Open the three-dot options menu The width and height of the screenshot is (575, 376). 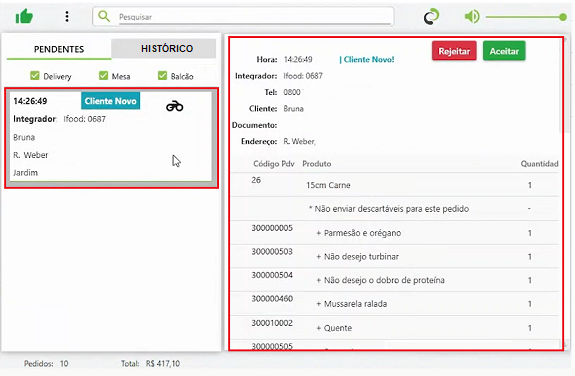(x=67, y=17)
